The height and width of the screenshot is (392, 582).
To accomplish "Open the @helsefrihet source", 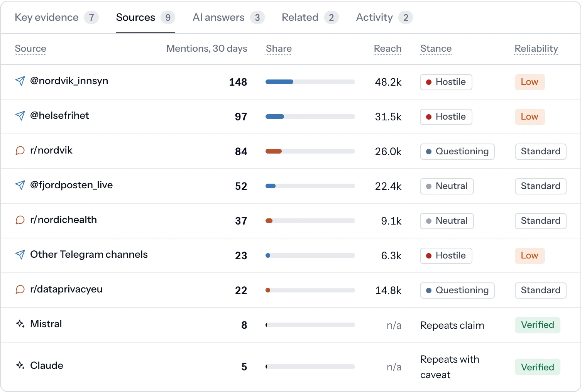I will point(59,116).
